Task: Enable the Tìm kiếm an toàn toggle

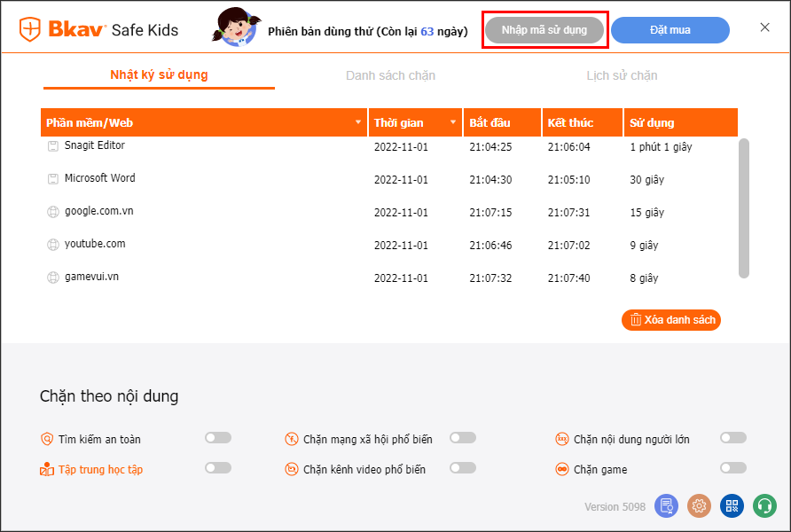Action: pos(217,438)
